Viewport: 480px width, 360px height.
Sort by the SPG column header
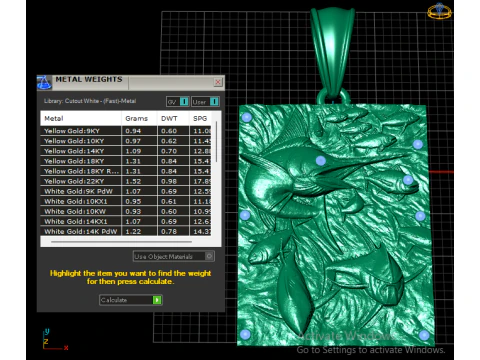(x=200, y=118)
